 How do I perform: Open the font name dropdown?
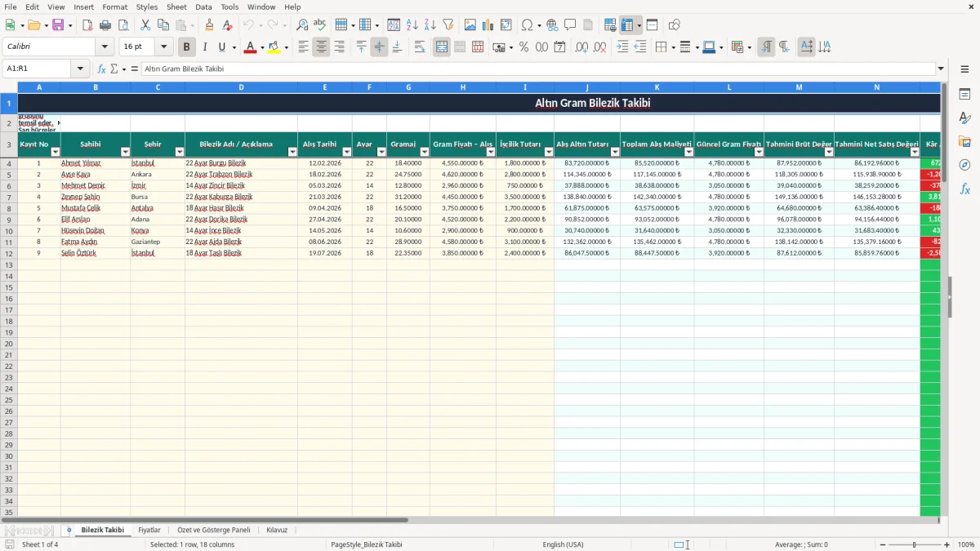[x=105, y=47]
